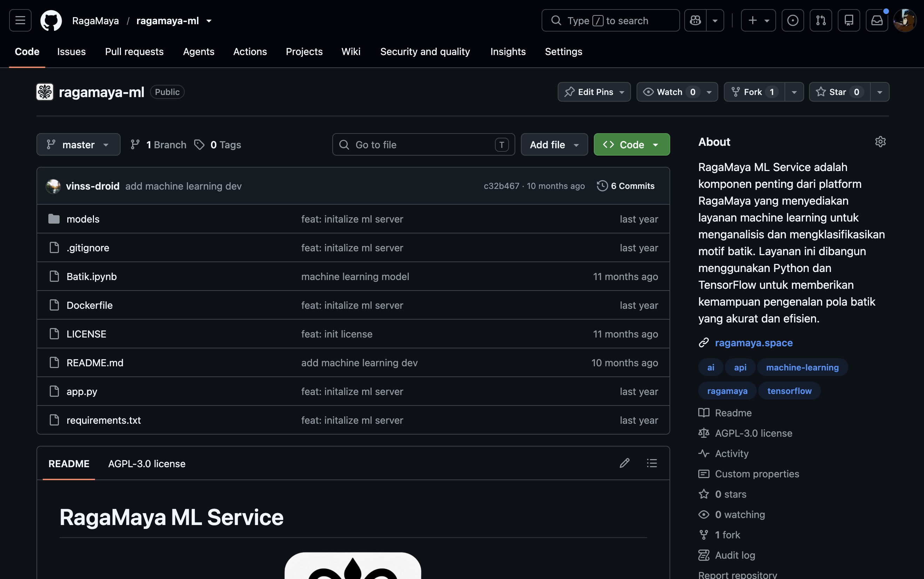Select the machine-learning topic tag
The image size is (924, 579).
[x=802, y=367]
